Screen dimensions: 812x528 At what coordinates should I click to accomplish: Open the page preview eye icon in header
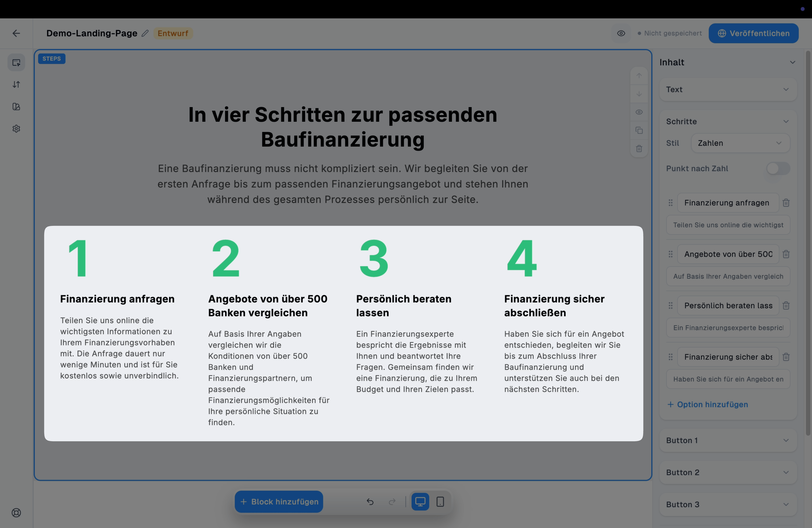tap(621, 33)
